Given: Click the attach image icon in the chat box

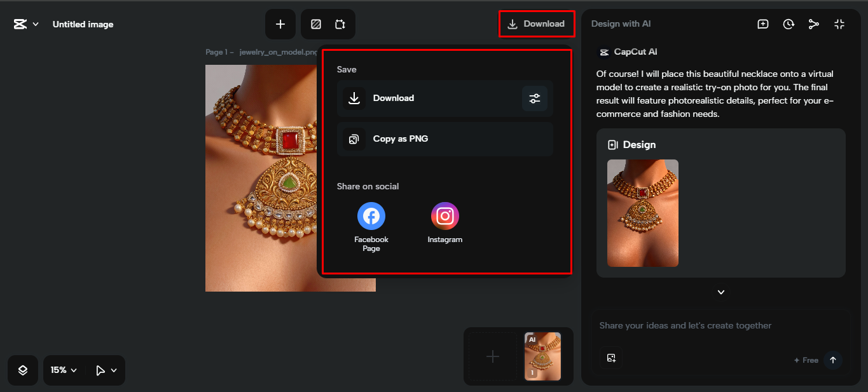Looking at the screenshot, I should [x=611, y=358].
